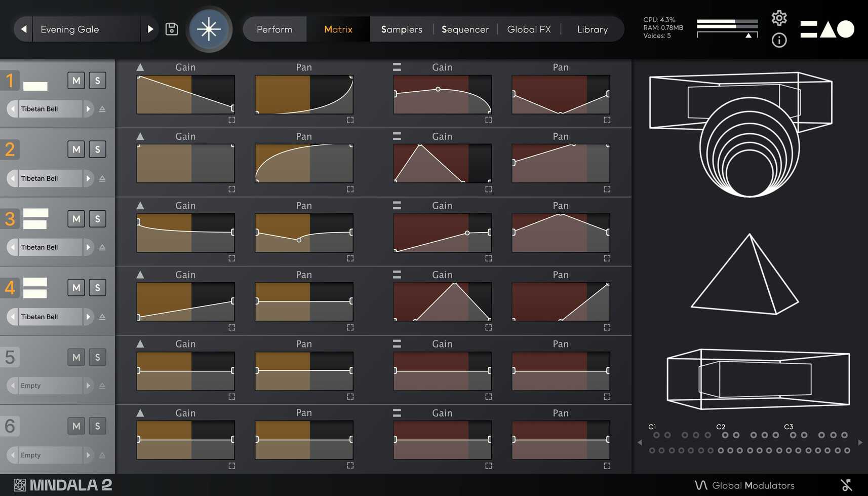The image size is (868, 496).
Task: Click the info circle icon
Action: tap(779, 40)
